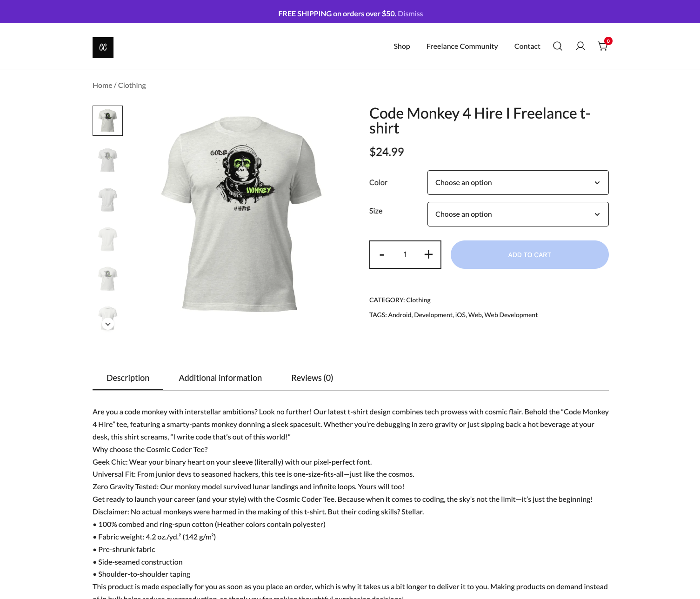The width and height of the screenshot is (700, 599).
Task: Click the CC site logo
Action: (103, 47)
